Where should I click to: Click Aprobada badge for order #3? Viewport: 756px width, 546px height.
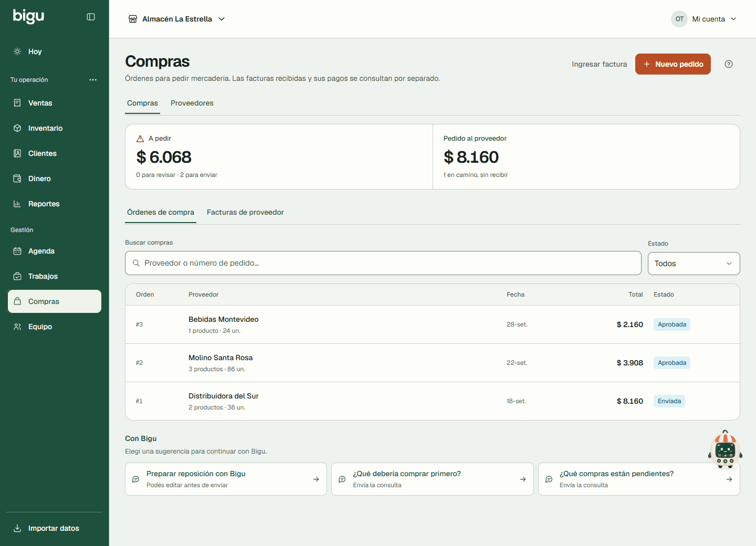pyautogui.click(x=672, y=324)
